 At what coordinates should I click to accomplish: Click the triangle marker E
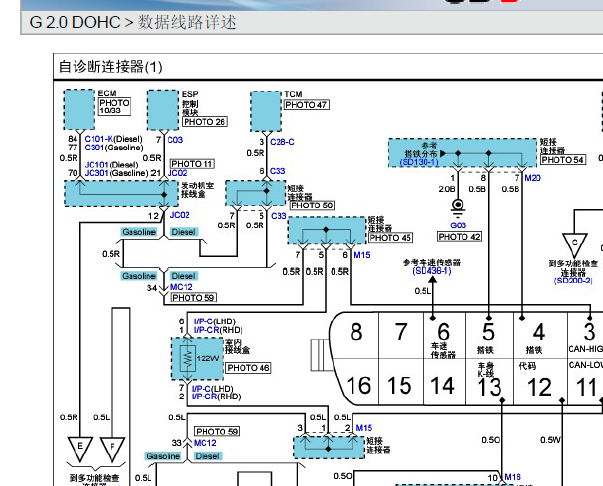tap(80, 448)
